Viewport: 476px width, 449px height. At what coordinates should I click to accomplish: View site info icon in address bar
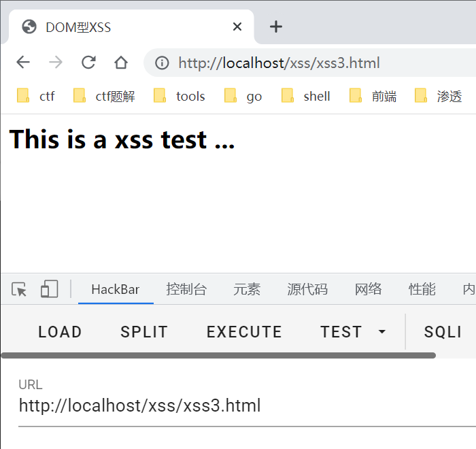(162, 63)
